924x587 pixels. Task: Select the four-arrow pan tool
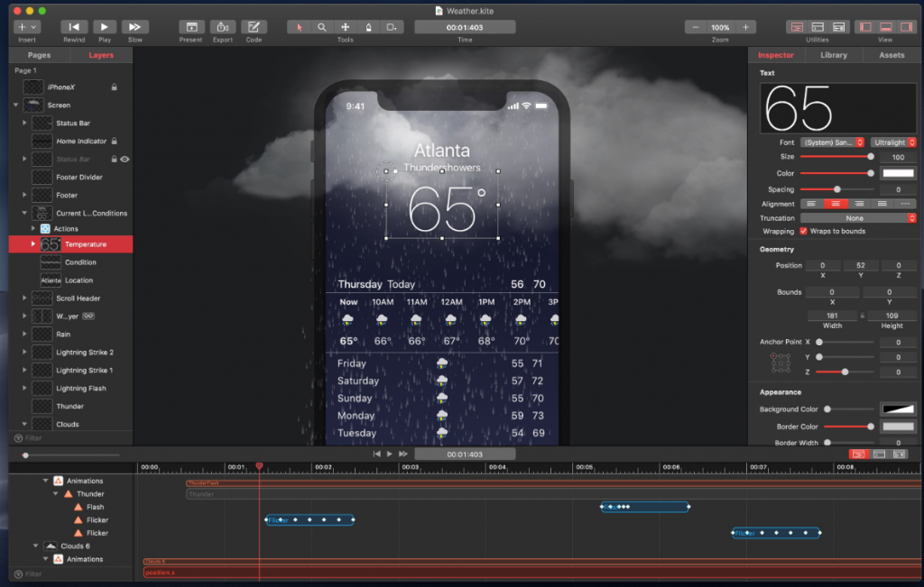tap(346, 27)
